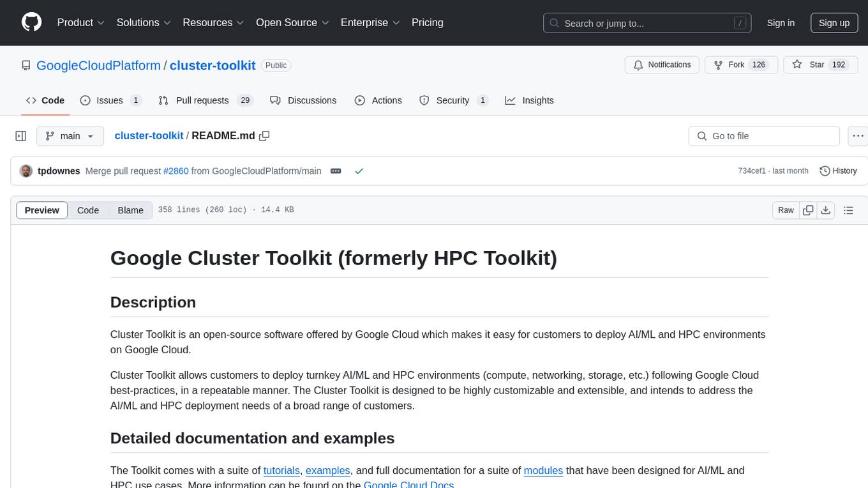Open the GitHub home logo
Viewport: 868px width, 488px height.
(x=31, y=22)
